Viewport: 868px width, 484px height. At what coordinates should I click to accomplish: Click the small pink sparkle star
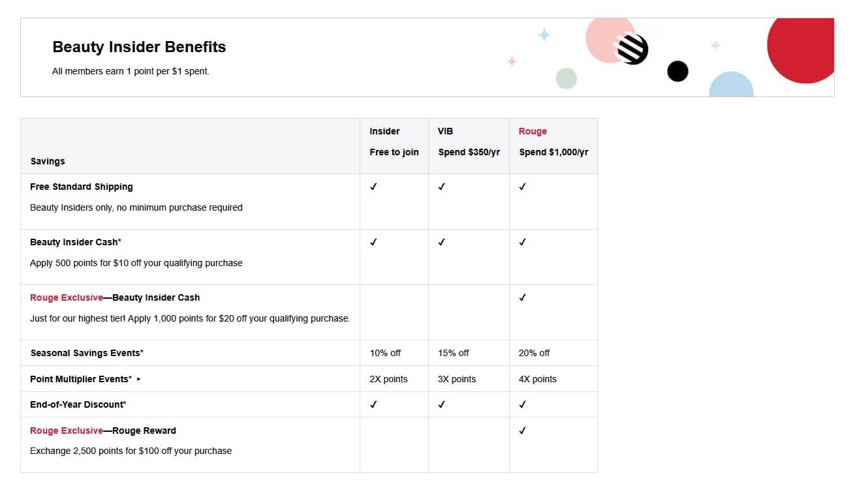pos(512,61)
